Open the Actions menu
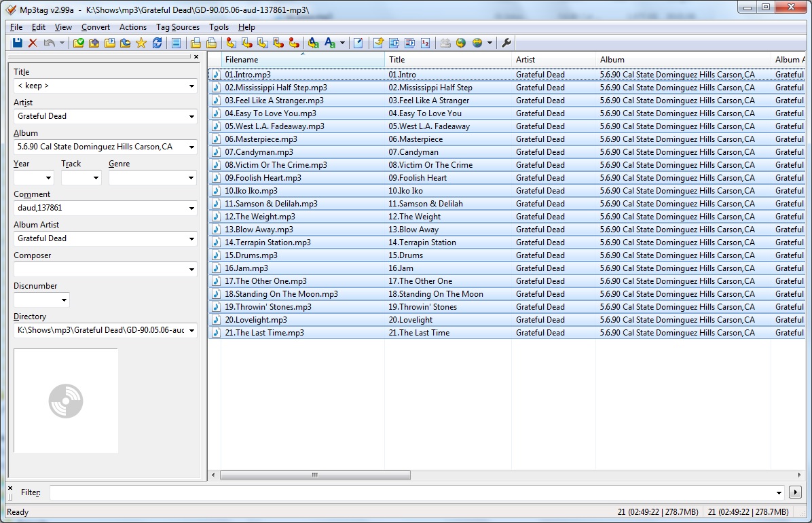This screenshot has height=523, width=812. tap(133, 27)
